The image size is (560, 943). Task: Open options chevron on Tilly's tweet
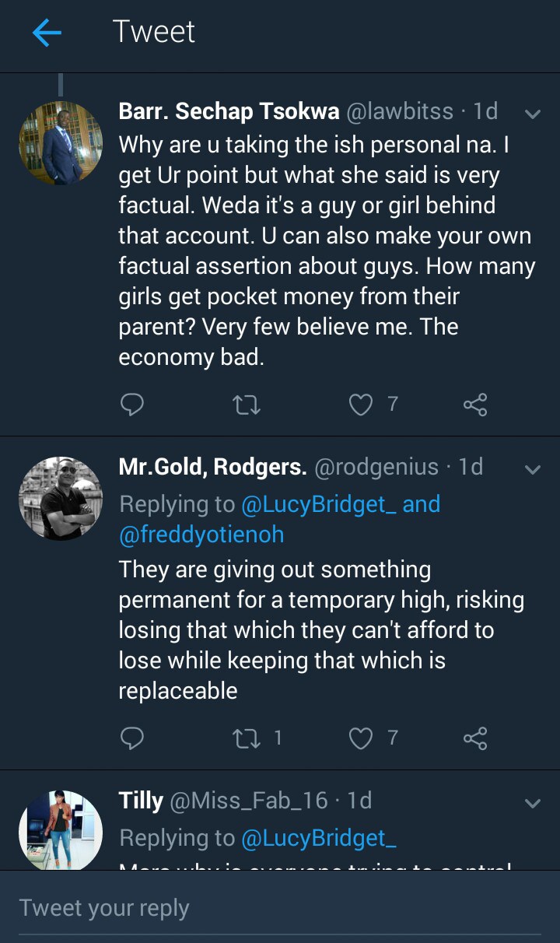[533, 803]
